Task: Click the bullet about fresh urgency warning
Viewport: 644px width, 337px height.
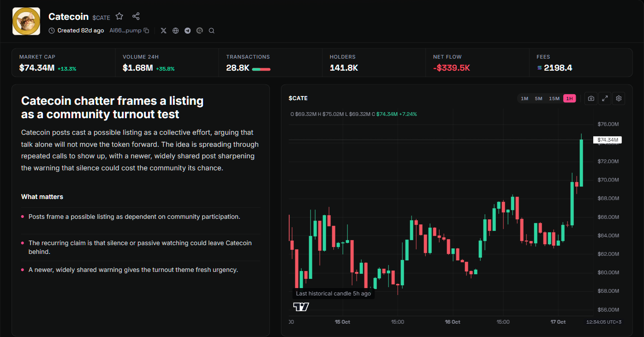Action: (x=133, y=270)
